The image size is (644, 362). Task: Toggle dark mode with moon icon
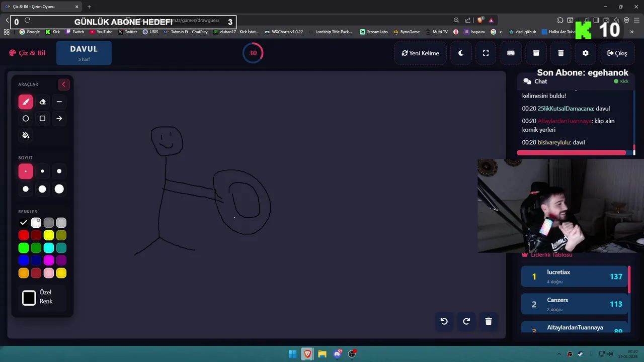461,53
